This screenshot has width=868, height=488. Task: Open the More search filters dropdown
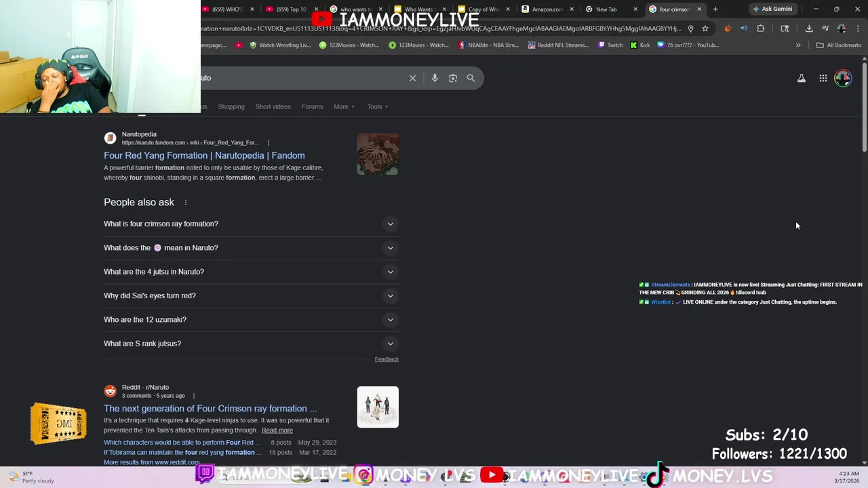(x=344, y=107)
